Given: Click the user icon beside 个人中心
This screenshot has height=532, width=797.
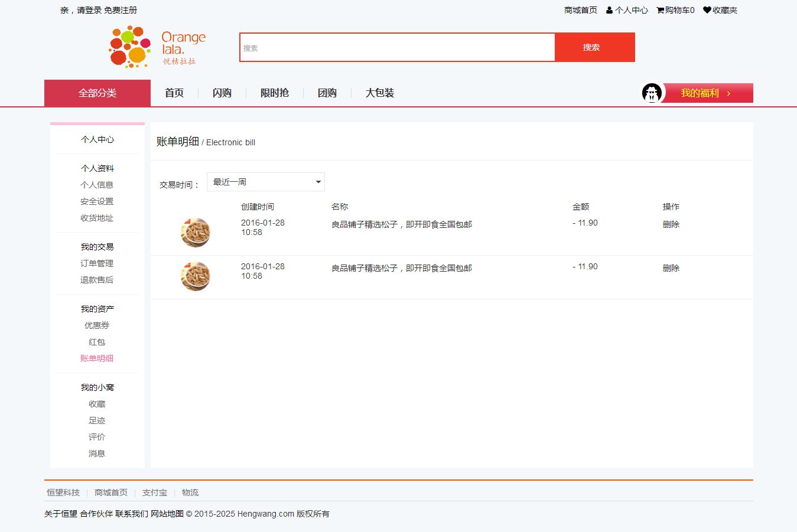Looking at the screenshot, I should coord(609,10).
